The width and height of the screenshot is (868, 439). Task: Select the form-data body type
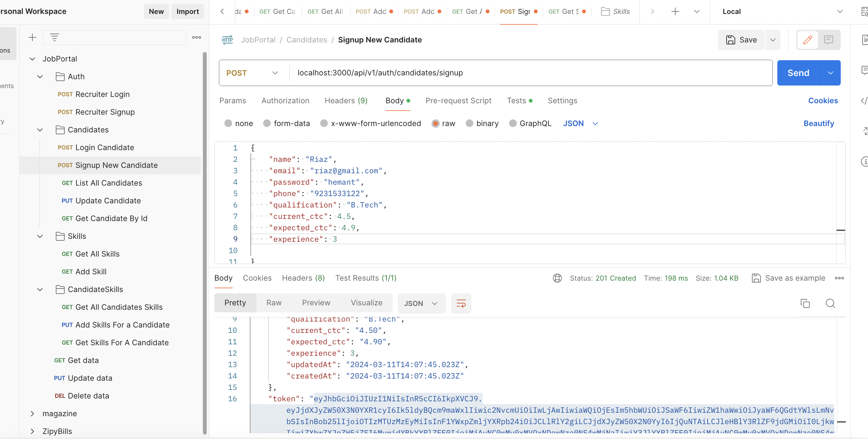click(267, 124)
